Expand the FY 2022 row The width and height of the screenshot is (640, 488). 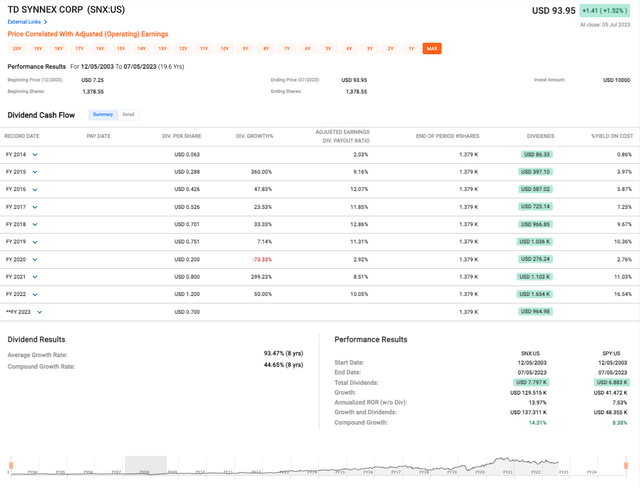coord(35,295)
